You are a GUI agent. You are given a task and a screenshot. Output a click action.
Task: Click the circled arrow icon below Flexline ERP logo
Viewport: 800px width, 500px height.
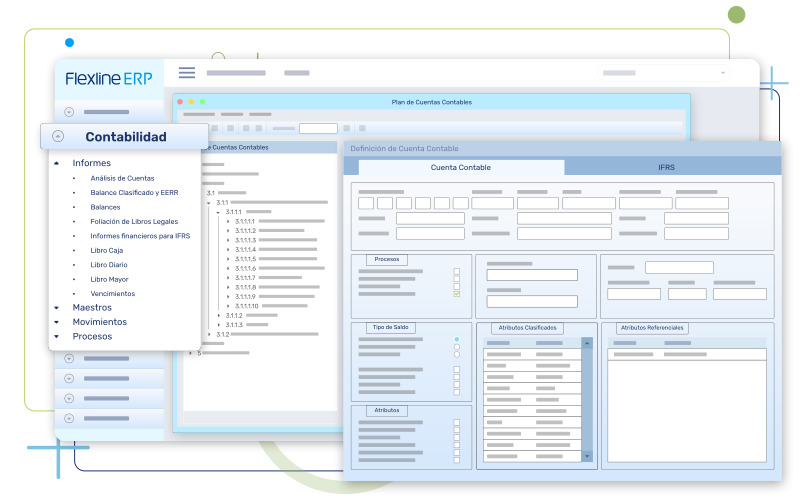69,112
